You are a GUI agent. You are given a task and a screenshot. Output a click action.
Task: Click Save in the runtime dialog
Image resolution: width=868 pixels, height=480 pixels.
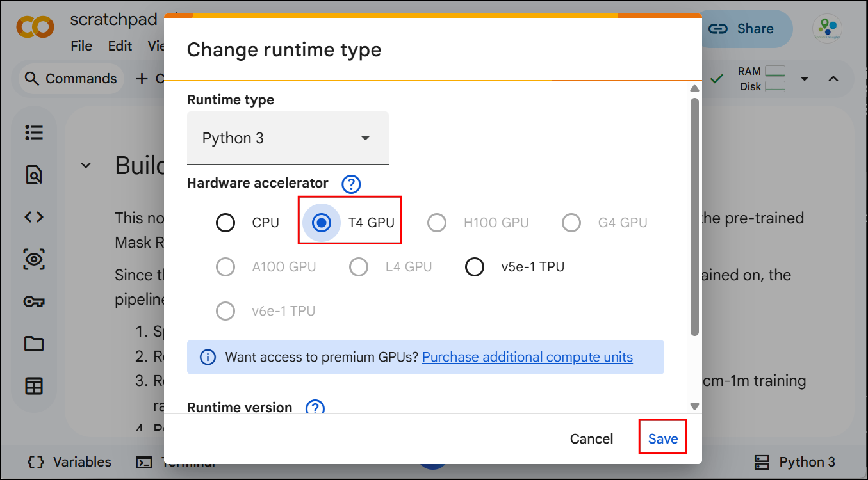pos(663,438)
